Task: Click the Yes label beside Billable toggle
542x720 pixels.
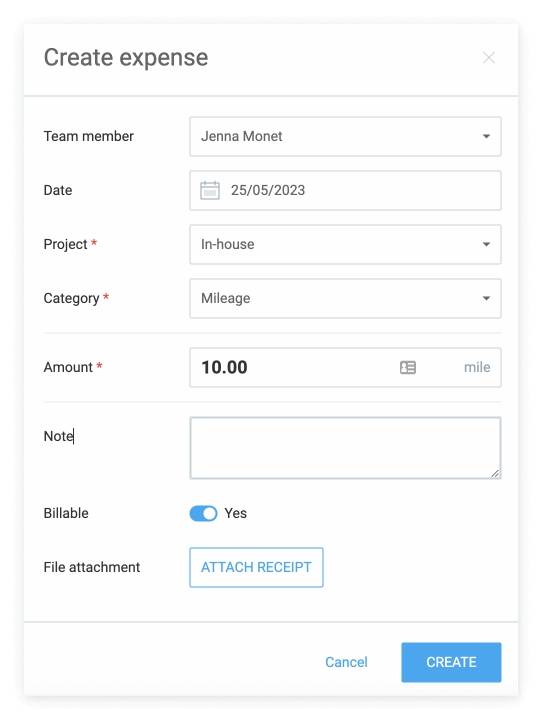Action: tap(236, 513)
